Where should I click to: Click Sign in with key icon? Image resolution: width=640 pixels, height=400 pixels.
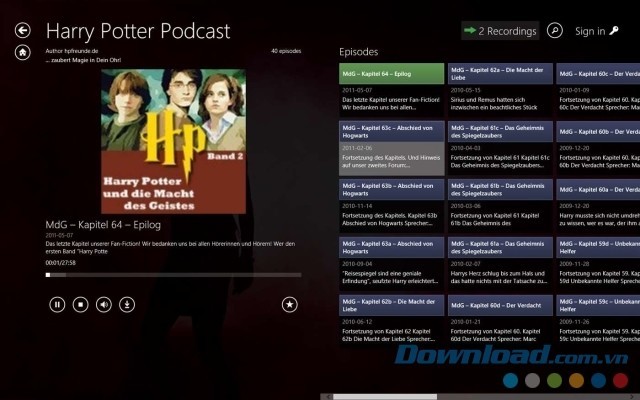click(x=596, y=31)
